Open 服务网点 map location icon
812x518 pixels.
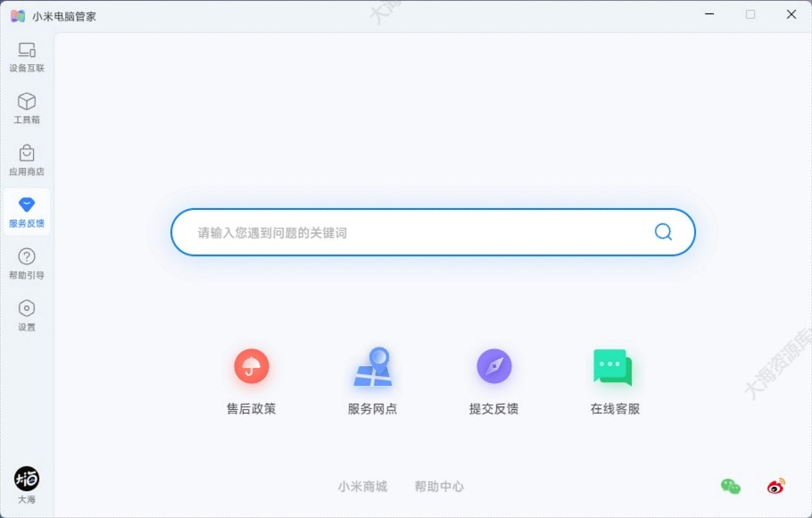[x=373, y=366]
